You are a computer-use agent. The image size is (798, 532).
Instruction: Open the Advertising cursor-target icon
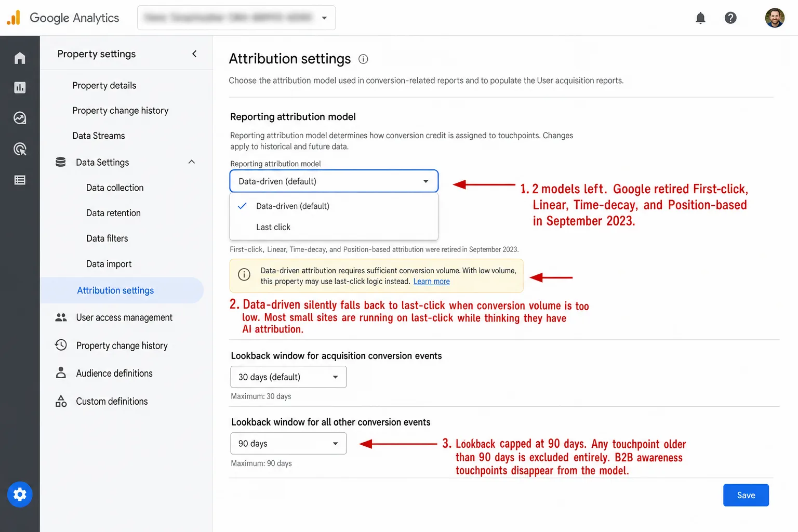click(20, 149)
